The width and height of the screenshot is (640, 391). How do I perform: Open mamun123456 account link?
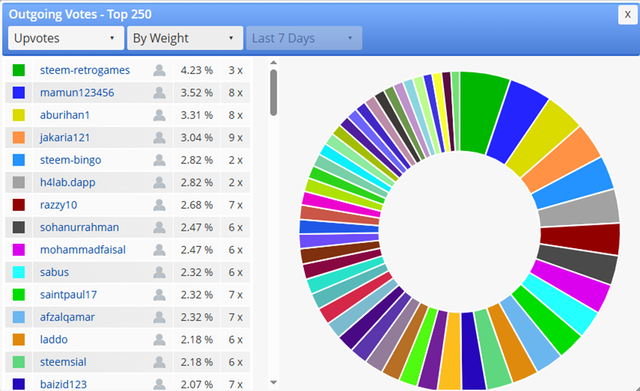pos(77,93)
